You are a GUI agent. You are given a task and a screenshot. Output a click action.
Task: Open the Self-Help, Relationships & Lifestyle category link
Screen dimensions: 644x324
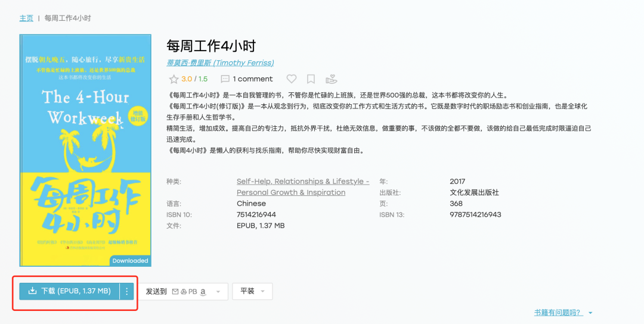pos(303,187)
